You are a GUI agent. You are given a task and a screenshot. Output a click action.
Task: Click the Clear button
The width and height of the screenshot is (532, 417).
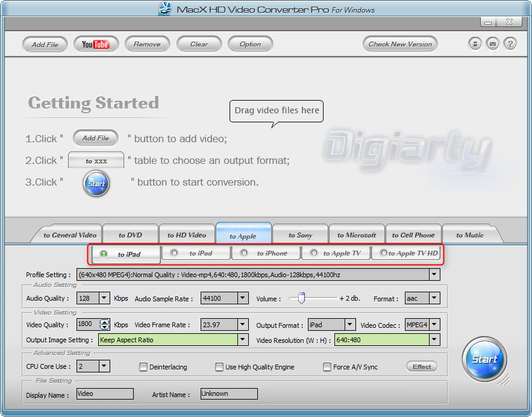(199, 44)
